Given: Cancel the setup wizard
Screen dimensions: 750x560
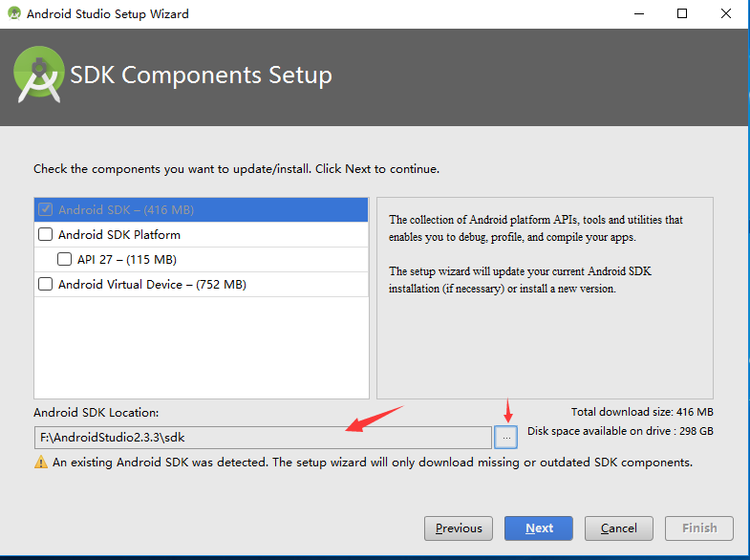Looking at the screenshot, I should coord(619,528).
